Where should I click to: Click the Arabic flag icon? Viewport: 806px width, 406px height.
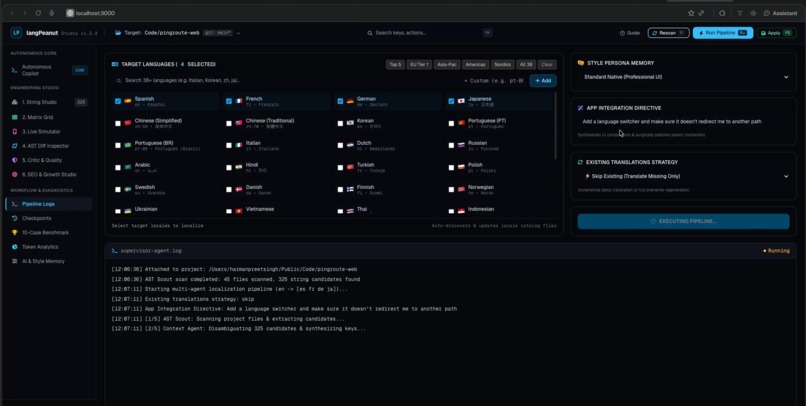point(127,168)
